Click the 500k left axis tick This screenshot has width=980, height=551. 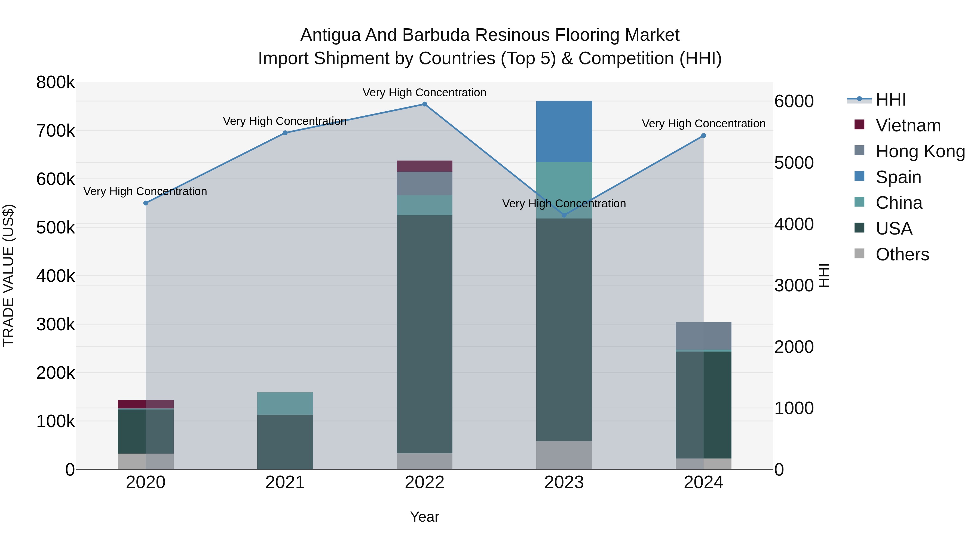point(56,228)
